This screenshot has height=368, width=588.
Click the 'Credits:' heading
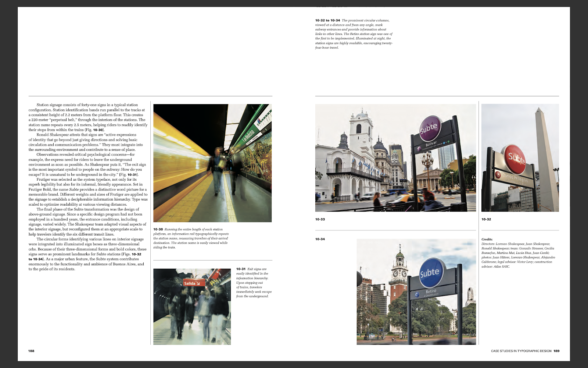coord(487,239)
